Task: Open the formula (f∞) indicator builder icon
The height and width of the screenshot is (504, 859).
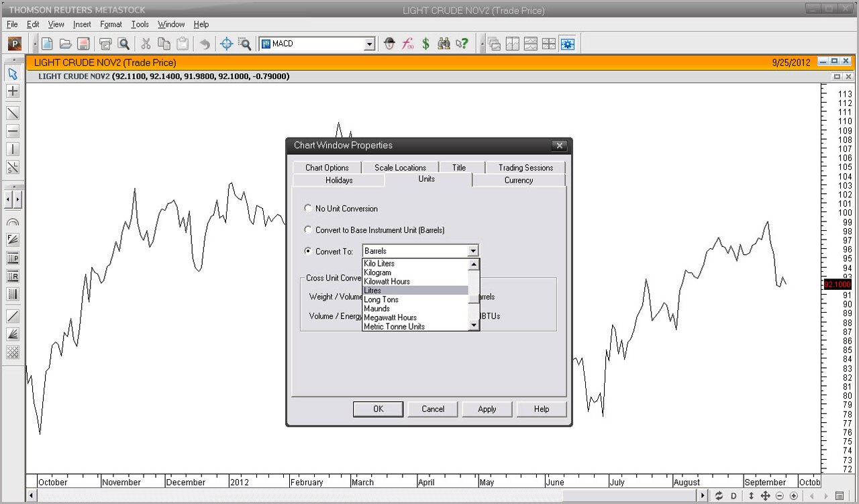Action: pos(407,44)
